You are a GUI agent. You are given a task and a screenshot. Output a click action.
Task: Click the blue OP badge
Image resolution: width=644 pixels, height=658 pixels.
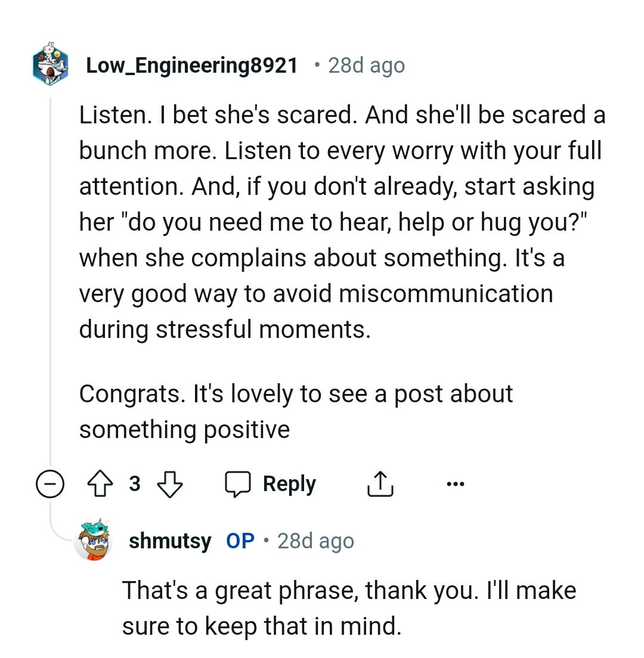[240, 541]
